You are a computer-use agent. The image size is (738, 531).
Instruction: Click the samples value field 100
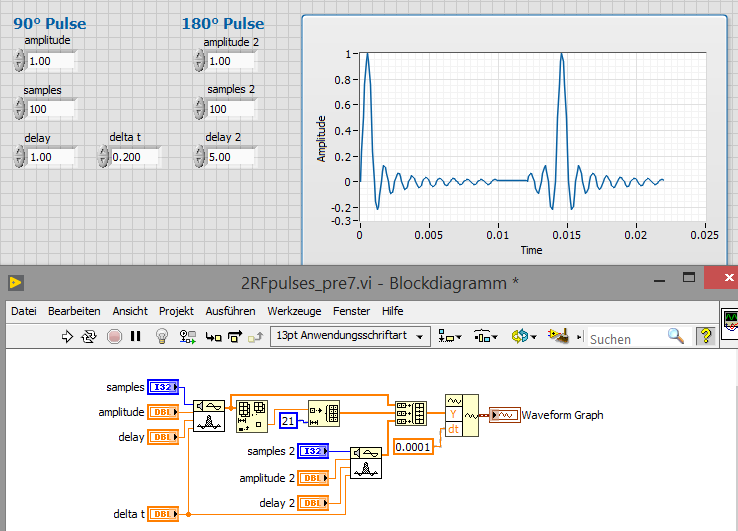coord(50,109)
